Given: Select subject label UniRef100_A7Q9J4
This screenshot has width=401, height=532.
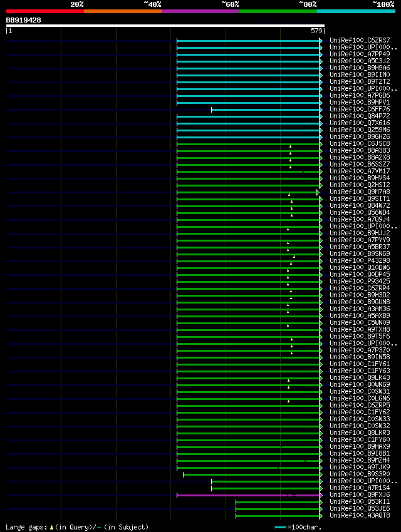Looking at the screenshot, I should [360, 219].
